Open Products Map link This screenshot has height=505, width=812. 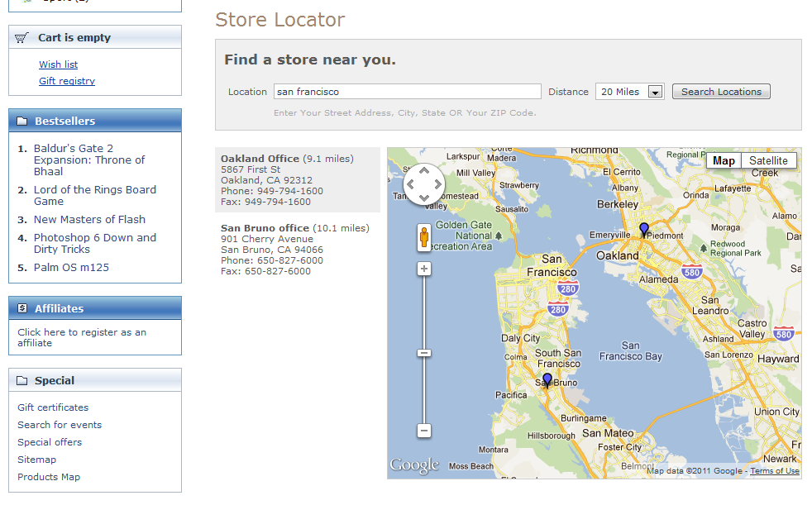click(49, 477)
